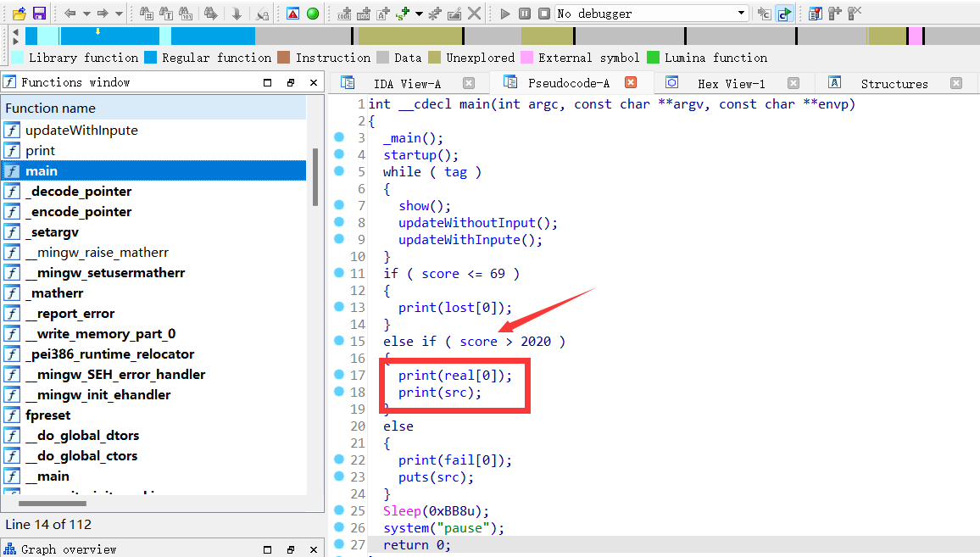Switch to the IDA View-A tab

pos(407,83)
